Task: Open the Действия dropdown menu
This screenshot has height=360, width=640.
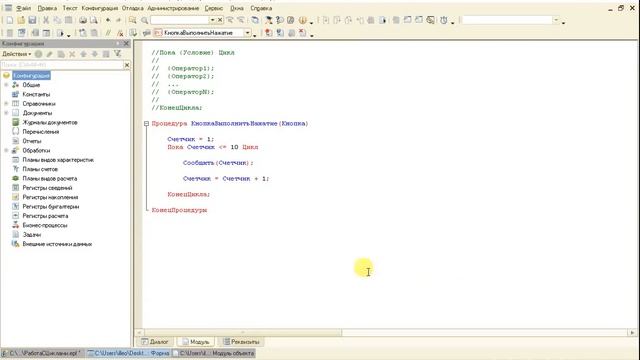Action: pos(17,54)
